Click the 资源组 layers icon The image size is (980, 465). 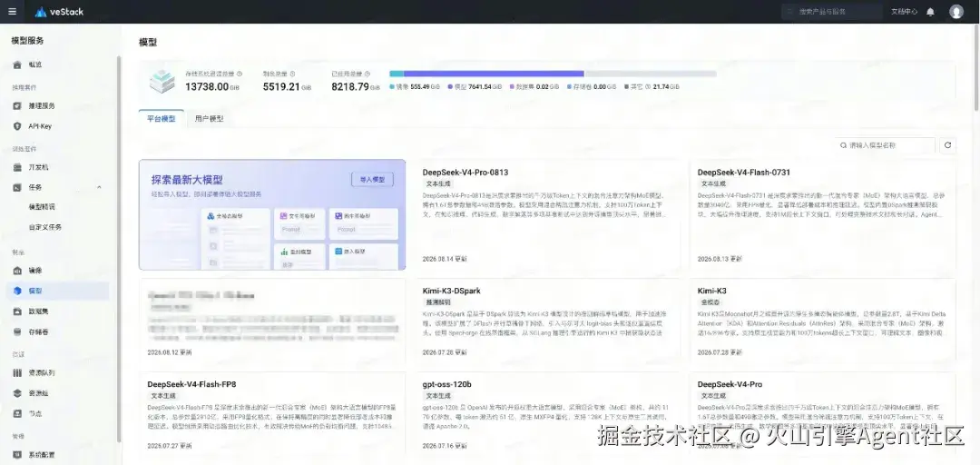point(17,393)
